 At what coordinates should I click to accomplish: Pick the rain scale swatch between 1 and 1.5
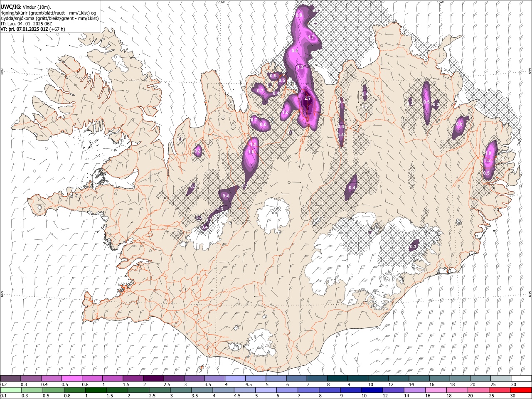click(96, 390)
